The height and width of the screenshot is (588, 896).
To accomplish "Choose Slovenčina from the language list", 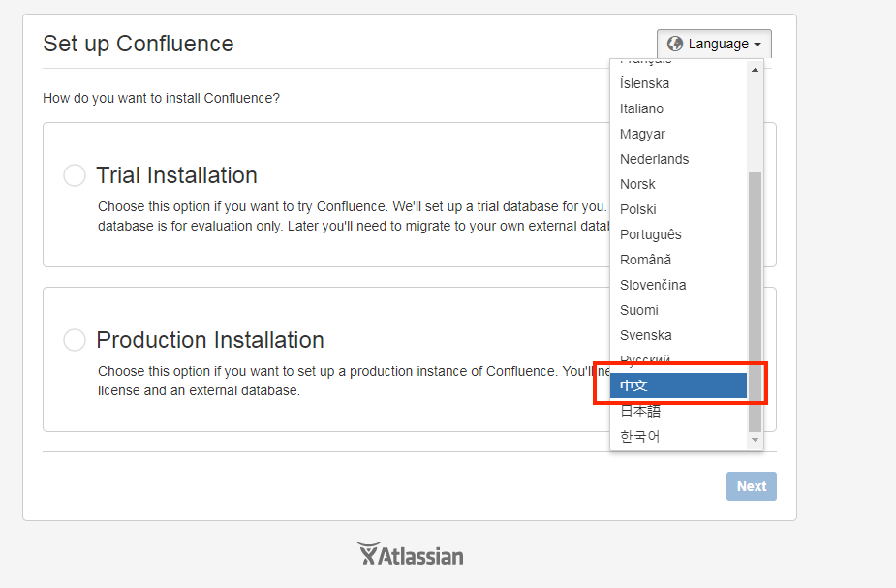I will coord(678,285).
